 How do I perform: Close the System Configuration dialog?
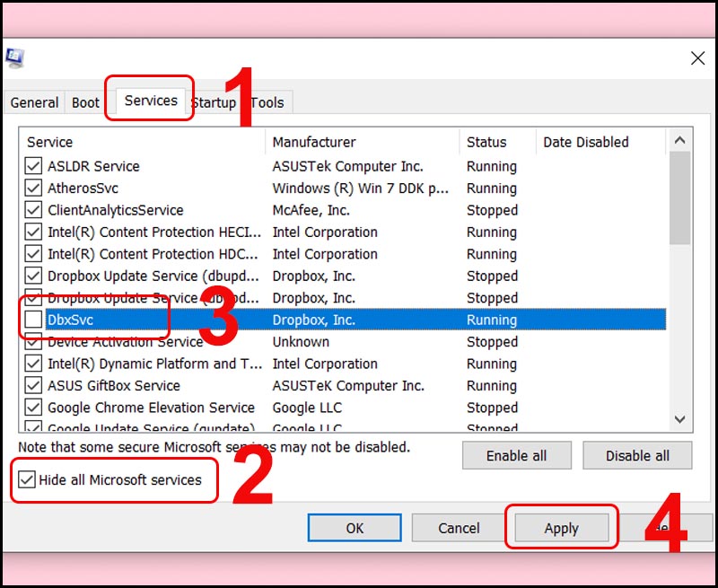pyautogui.click(x=697, y=58)
